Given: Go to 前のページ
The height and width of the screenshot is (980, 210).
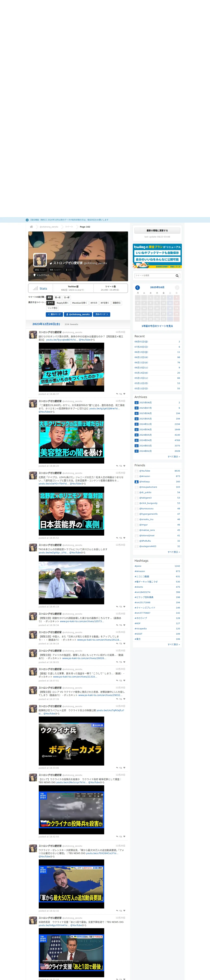Looking at the screenshot, I should [54, 314].
